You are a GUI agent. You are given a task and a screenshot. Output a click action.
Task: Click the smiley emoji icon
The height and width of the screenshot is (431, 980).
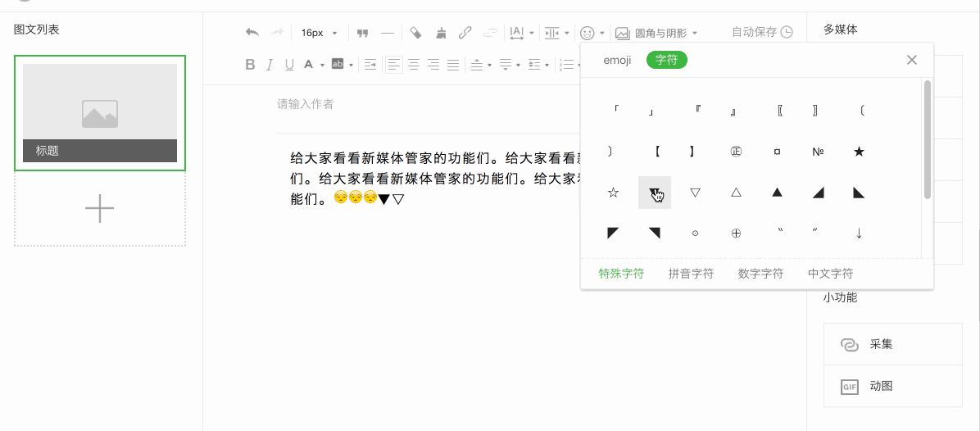point(587,33)
